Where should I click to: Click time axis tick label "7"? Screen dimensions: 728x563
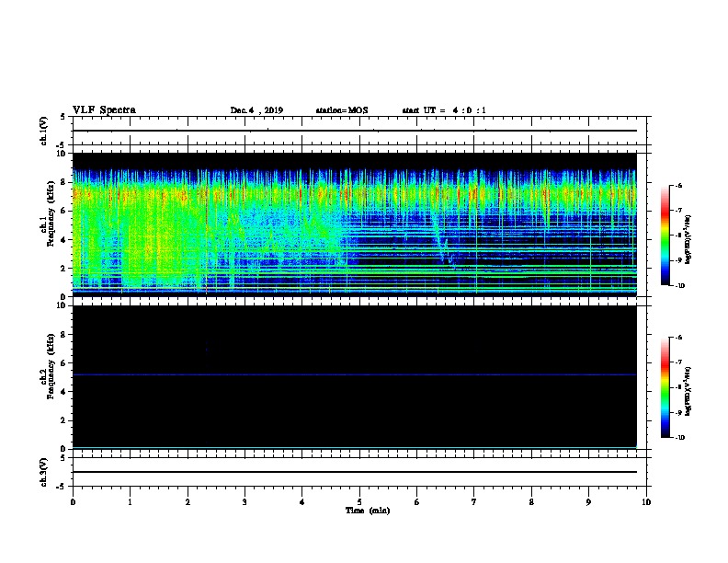pos(474,502)
